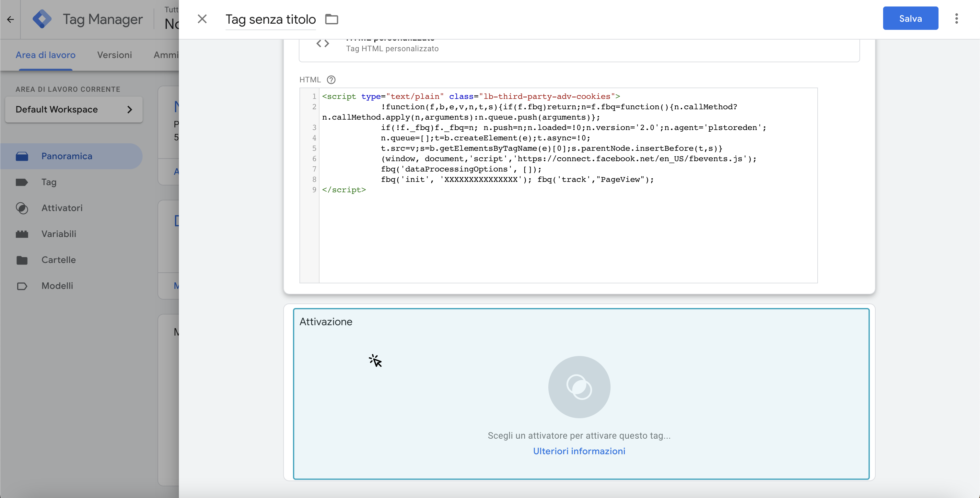The width and height of the screenshot is (980, 498).
Task: Click the back arrow in Tag Manager header
Action: coord(10,19)
